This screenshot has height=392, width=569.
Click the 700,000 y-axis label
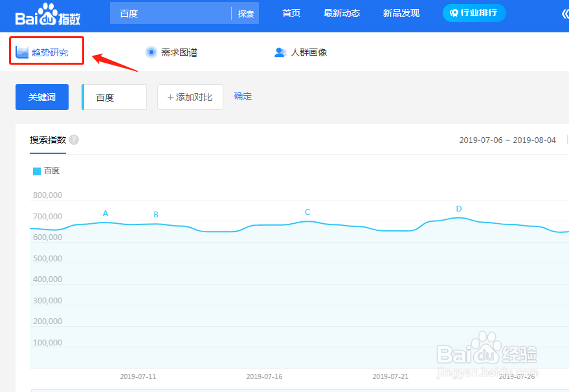pos(47,217)
